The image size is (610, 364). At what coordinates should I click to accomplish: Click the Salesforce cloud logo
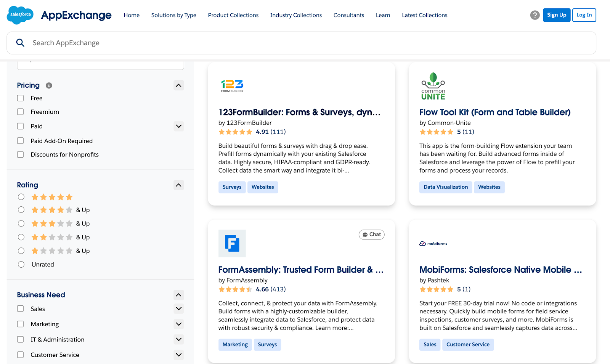click(20, 15)
